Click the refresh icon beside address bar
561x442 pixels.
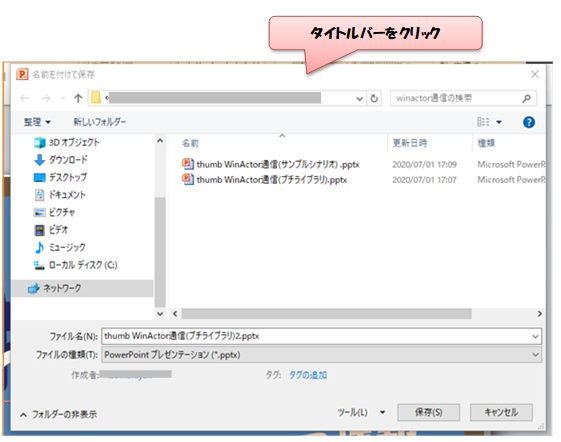[374, 98]
